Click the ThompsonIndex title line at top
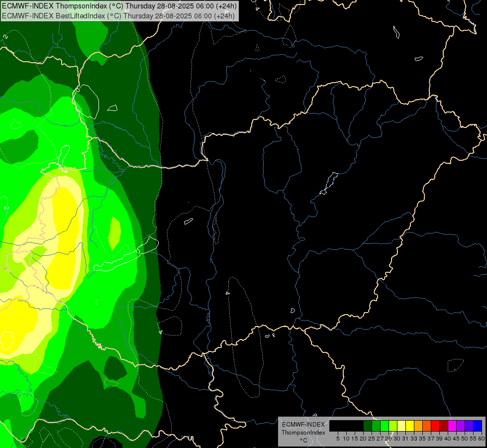 pos(119,6)
